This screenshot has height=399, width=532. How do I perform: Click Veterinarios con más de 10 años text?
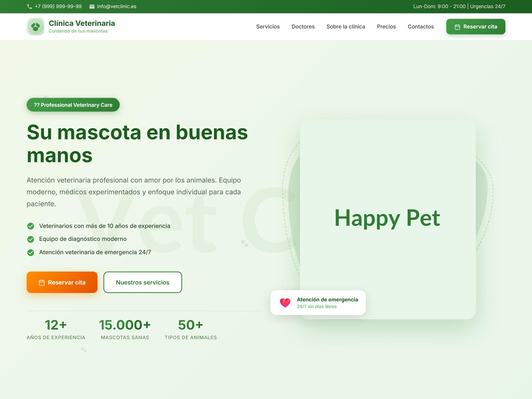tap(105, 226)
